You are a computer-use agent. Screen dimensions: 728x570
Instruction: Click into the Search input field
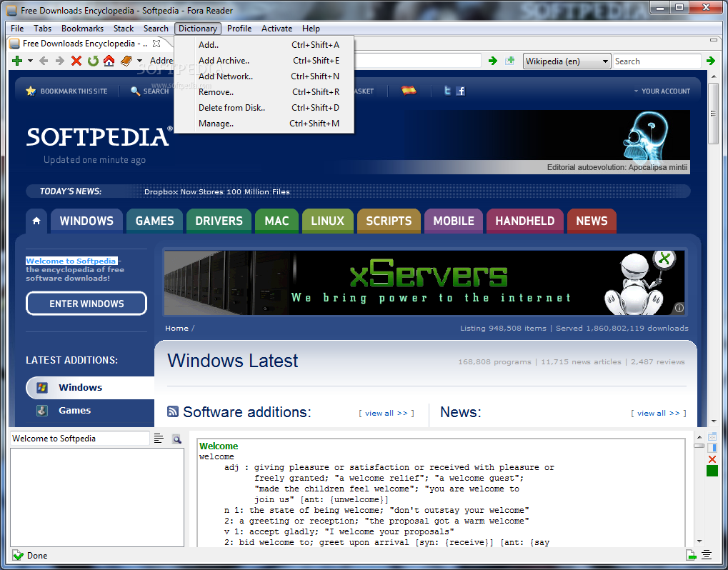tap(657, 61)
